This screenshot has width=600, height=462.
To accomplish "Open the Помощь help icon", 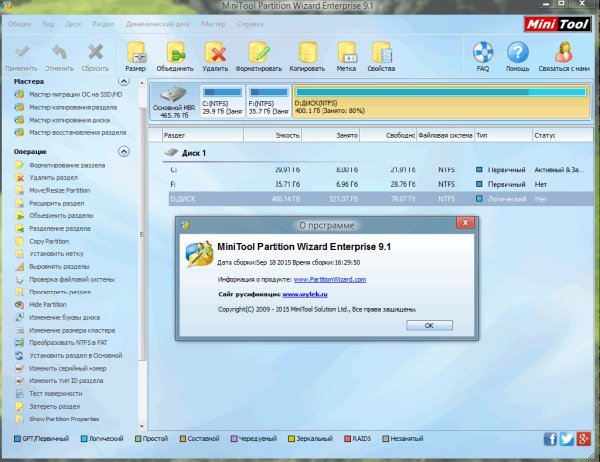I will 518,52.
